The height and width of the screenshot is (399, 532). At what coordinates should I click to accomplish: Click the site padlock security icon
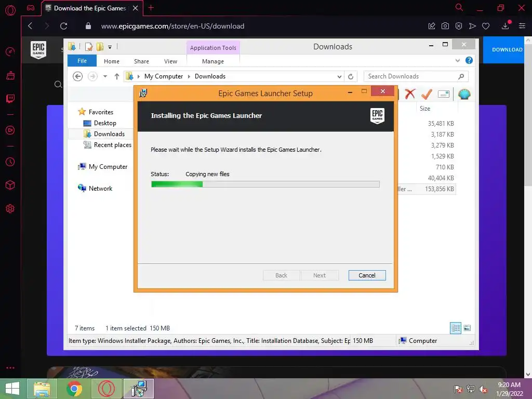click(x=88, y=26)
